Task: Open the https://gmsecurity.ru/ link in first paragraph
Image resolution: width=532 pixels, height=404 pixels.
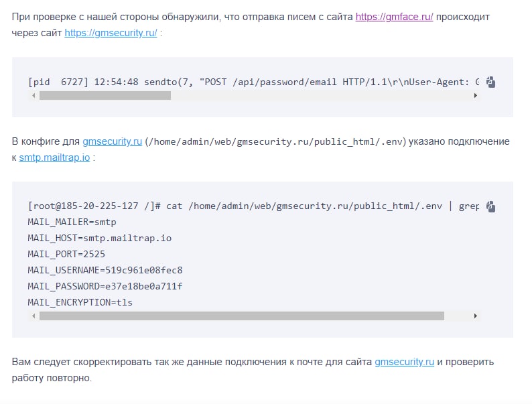Action: point(111,31)
